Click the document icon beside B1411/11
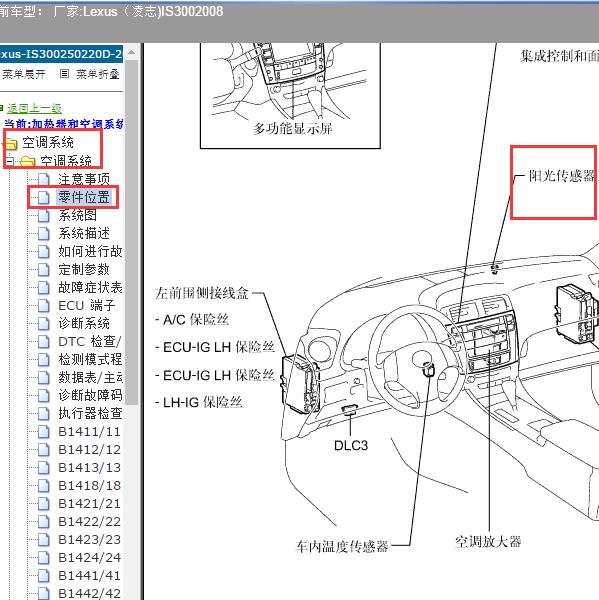 (44, 431)
